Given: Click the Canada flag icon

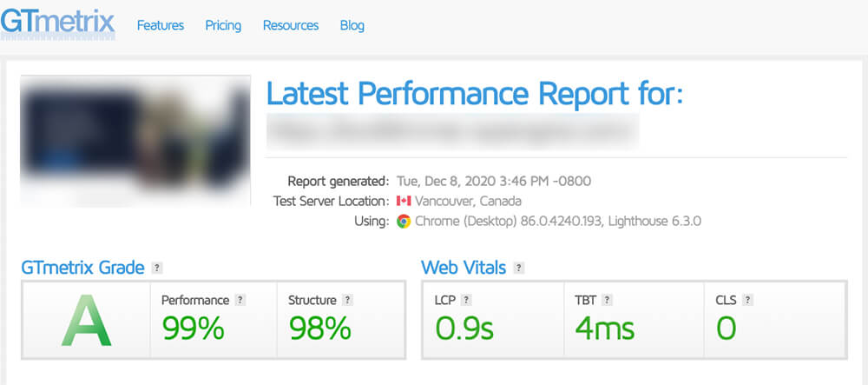Looking at the screenshot, I should click(x=404, y=201).
